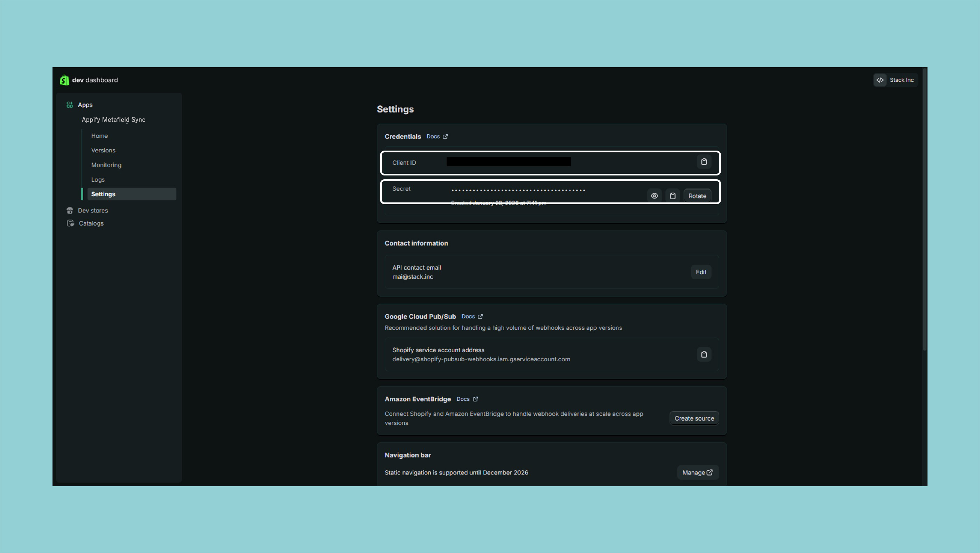Click the vertical page scrollbar
The image size is (980, 553).
[x=924, y=209]
